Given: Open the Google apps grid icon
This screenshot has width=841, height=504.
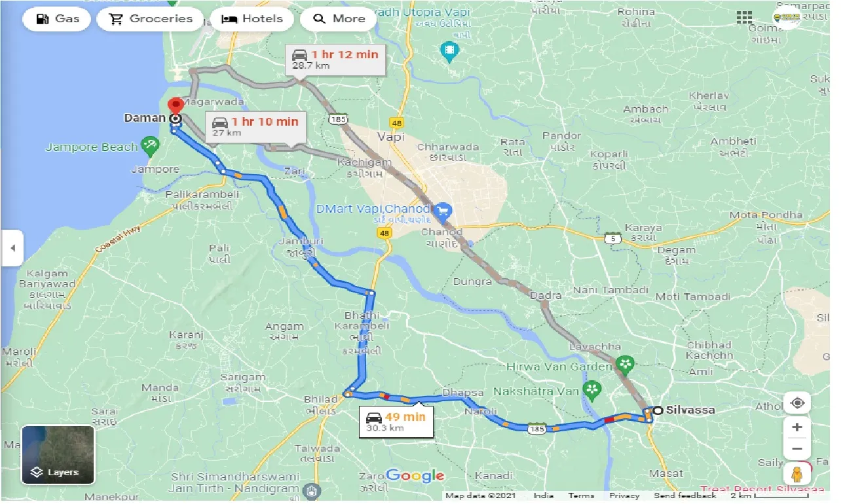Looking at the screenshot, I should 744,17.
